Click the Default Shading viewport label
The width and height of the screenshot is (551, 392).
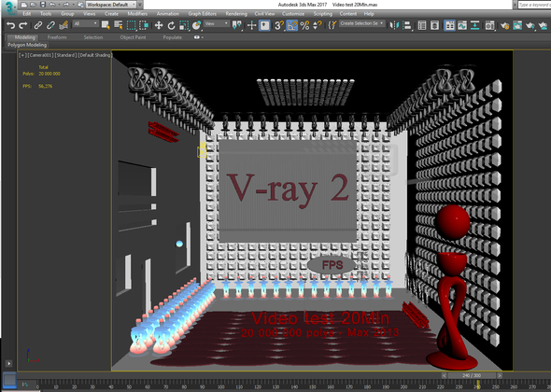pos(95,55)
